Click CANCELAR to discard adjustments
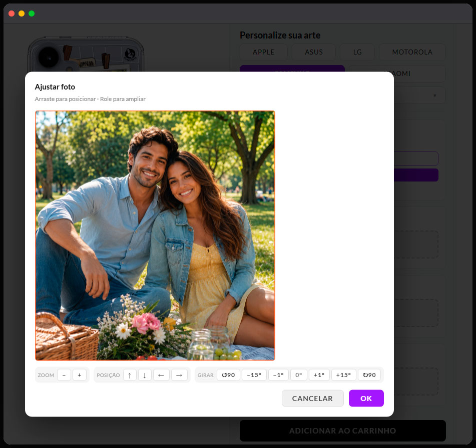476x448 pixels. click(x=313, y=398)
